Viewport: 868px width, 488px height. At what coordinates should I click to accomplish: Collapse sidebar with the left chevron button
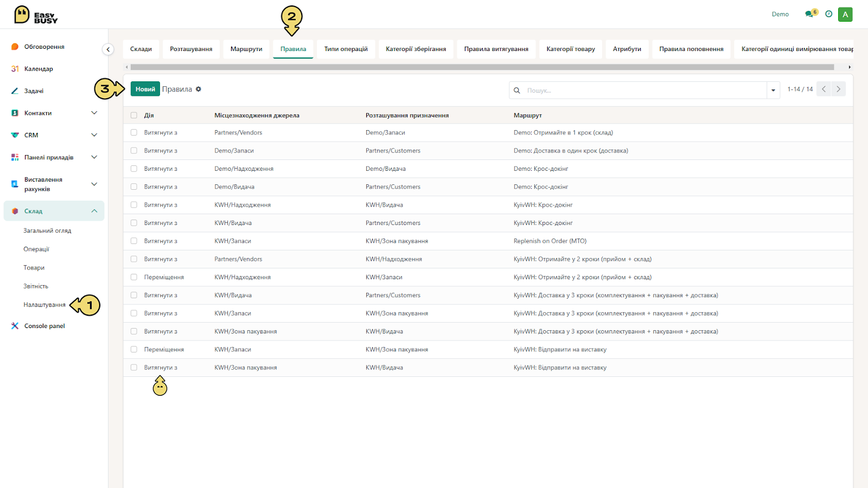tap(108, 49)
